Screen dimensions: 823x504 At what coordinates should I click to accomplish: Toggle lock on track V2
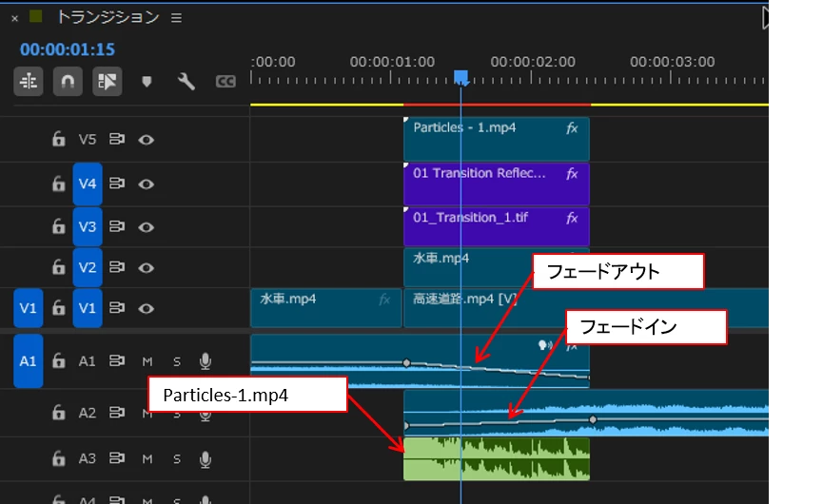click(58, 267)
